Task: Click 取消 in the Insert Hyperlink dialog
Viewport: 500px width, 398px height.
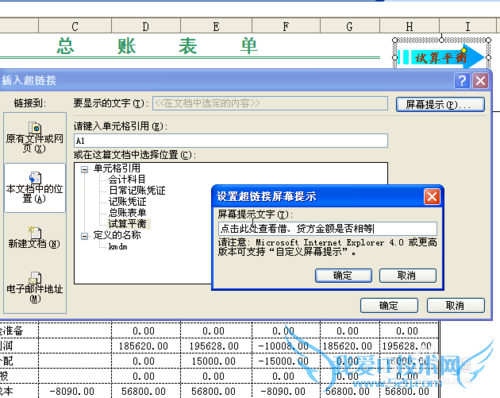Action: click(x=456, y=305)
